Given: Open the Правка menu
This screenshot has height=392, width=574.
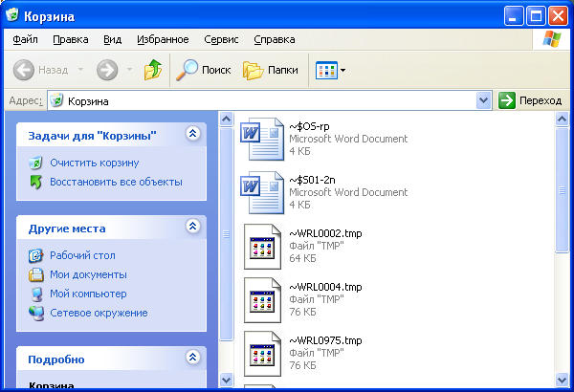Looking at the screenshot, I should click(x=71, y=39).
